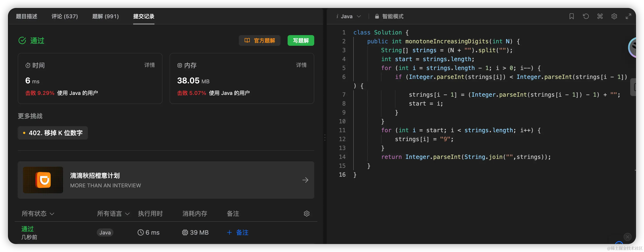This screenshot has width=644, height=252.
Task: Open the 官方题解 button
Action: tap(259, 40)
